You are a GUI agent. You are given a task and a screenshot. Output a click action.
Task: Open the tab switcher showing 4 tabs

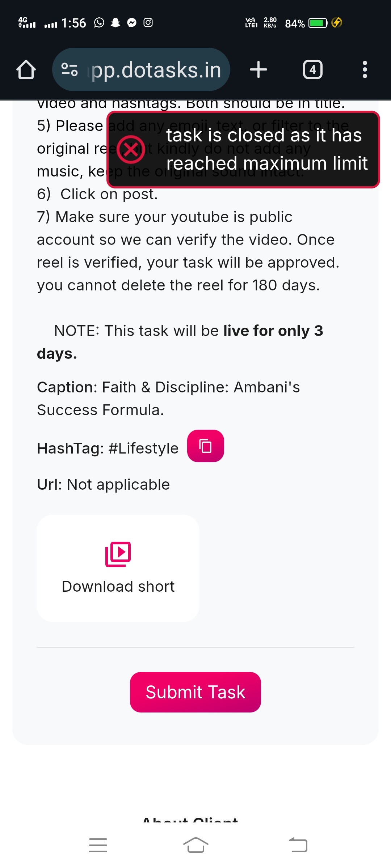[312, 69]
